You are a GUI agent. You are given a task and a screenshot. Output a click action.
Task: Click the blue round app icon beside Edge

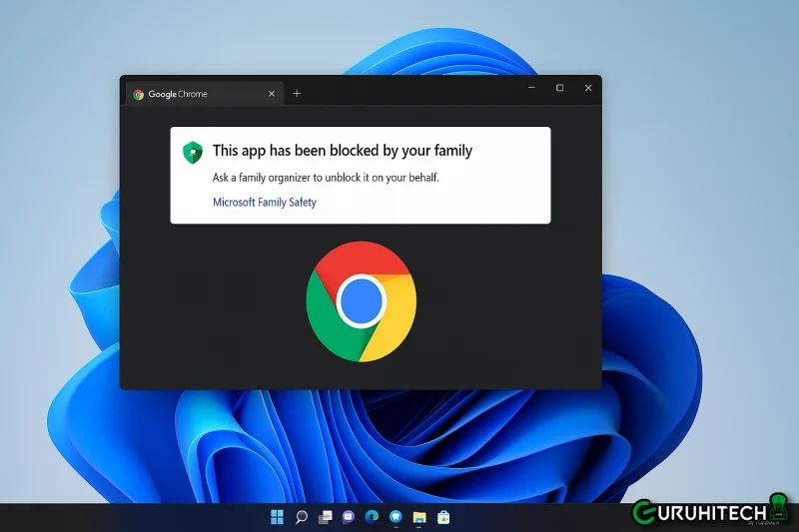[x=396, y=517]
